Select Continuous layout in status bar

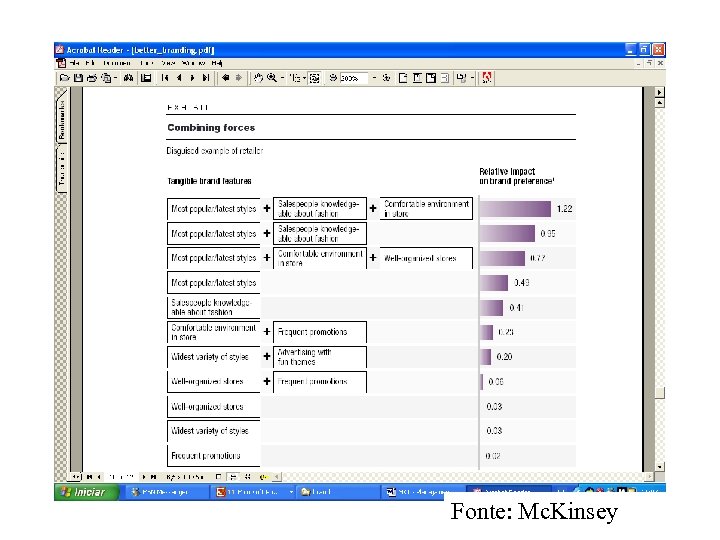[233, 477]
